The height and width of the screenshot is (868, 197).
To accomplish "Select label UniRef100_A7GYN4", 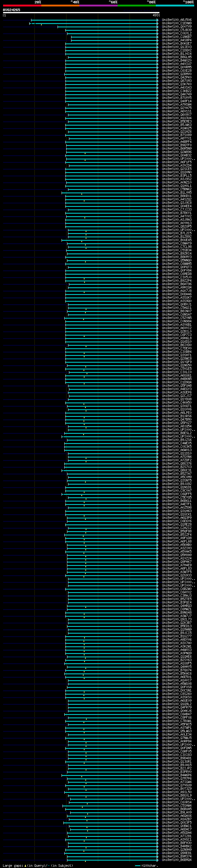I will pos(176,457).
